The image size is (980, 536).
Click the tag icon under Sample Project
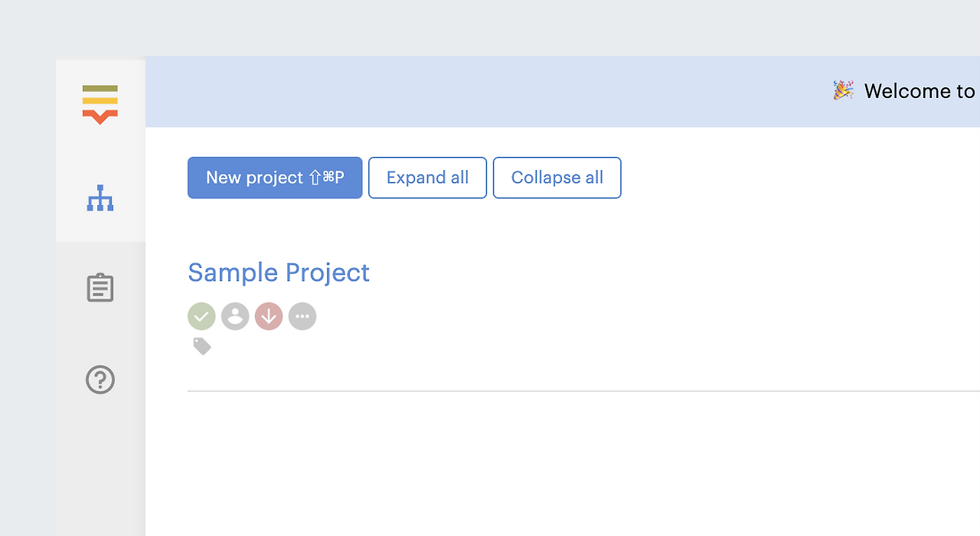[201, 345]
